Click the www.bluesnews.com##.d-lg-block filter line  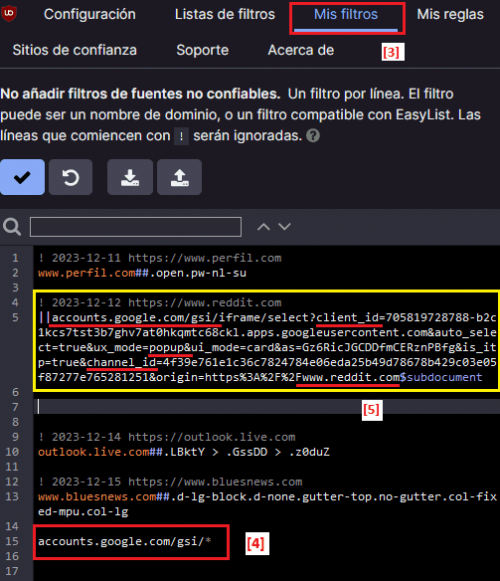pos(267,504)
